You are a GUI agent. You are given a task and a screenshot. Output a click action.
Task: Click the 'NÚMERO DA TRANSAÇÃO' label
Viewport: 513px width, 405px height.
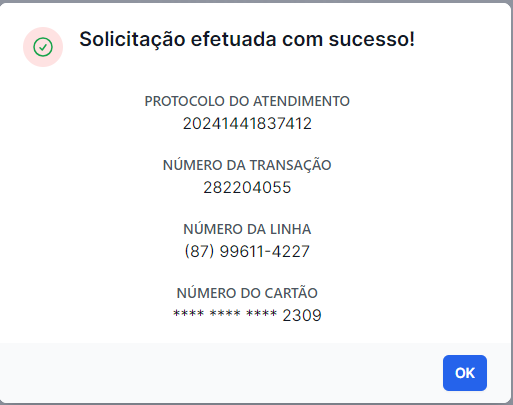pyautogui.click(x=247, y=165)
